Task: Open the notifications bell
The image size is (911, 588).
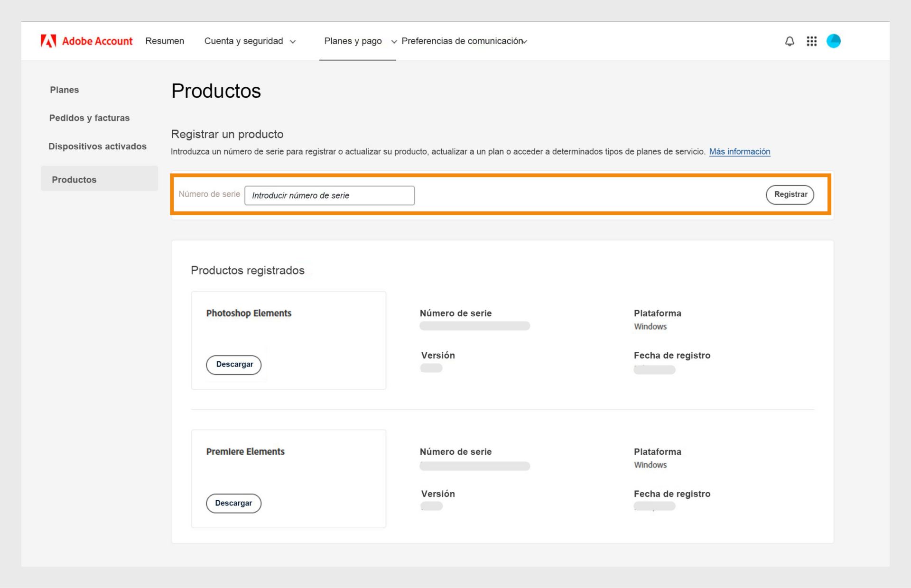Action: tap(790, 41)
